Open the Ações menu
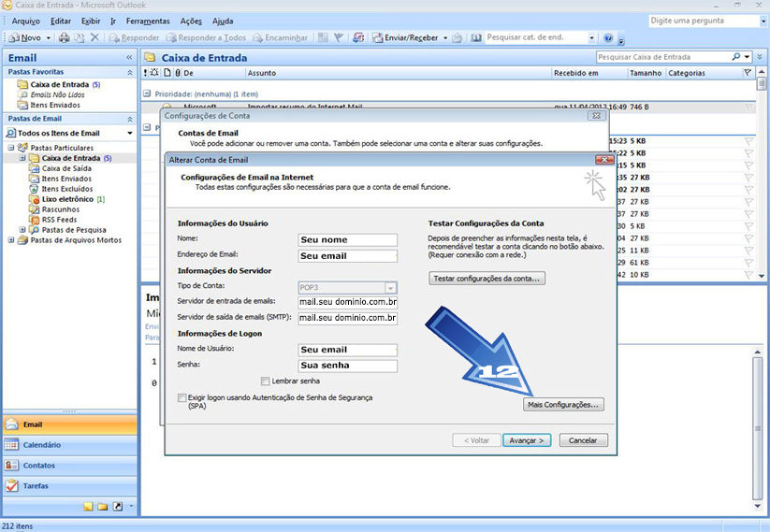Image resolution: width=770 pixels, height=532 pixels. [x=191, y=22]
